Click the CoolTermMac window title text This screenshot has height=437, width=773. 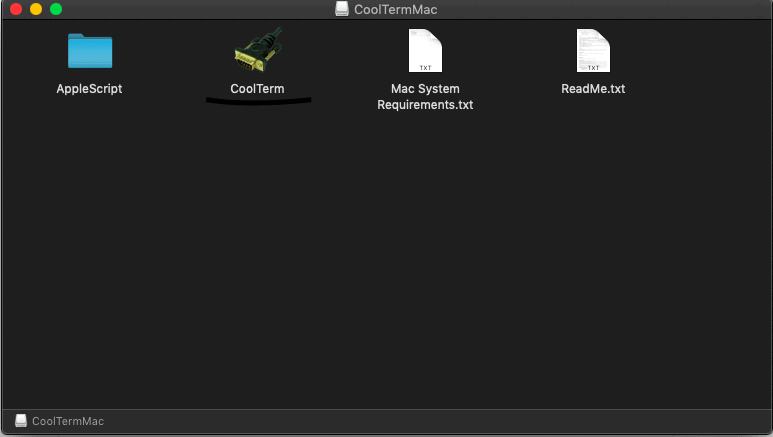click(x=395, y=9)
